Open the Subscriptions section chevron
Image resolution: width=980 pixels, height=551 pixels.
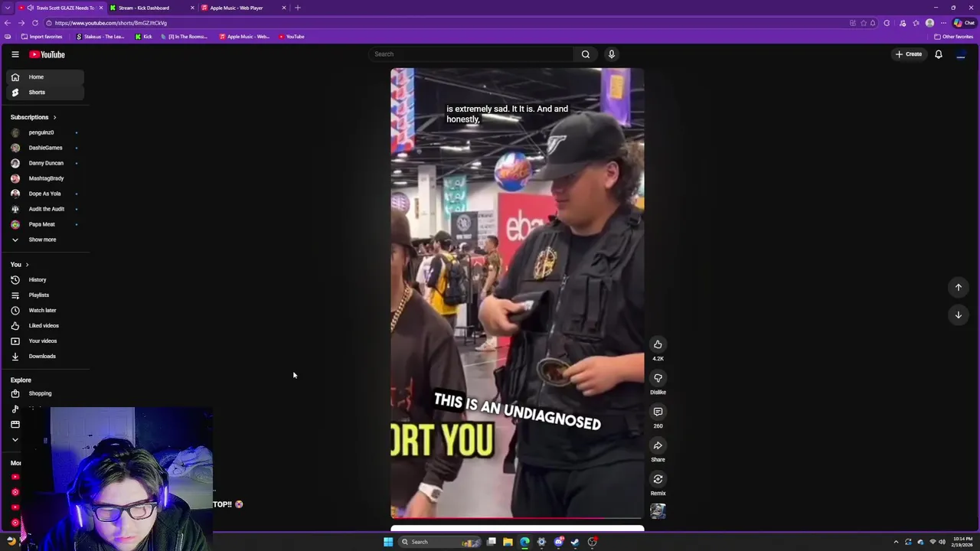54,117
